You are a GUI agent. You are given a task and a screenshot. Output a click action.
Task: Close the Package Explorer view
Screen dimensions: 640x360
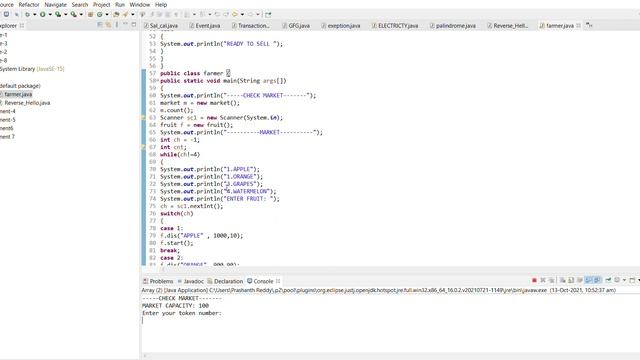click(x=22, y=26)
